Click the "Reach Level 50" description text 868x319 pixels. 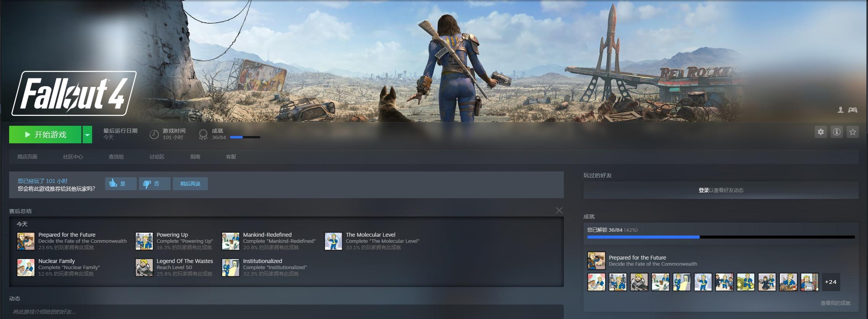[x=174, y=268]
